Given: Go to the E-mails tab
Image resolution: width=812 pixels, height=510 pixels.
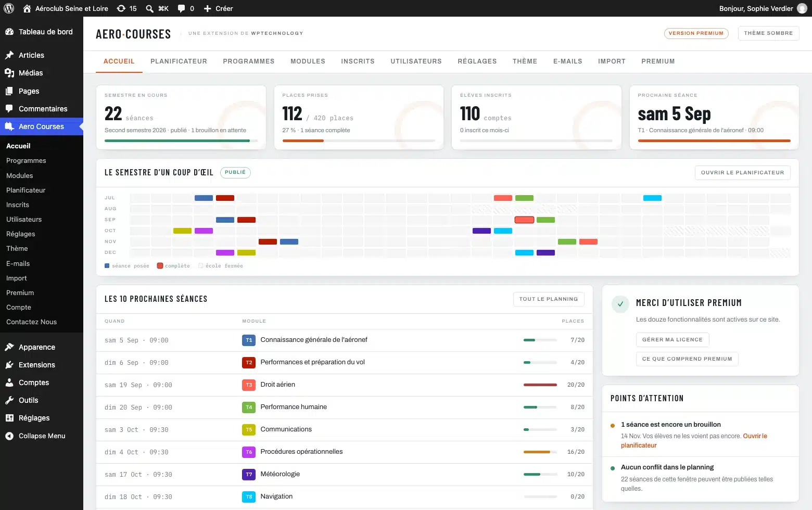Looking at the screenshot, I should [x=568, y=61].
